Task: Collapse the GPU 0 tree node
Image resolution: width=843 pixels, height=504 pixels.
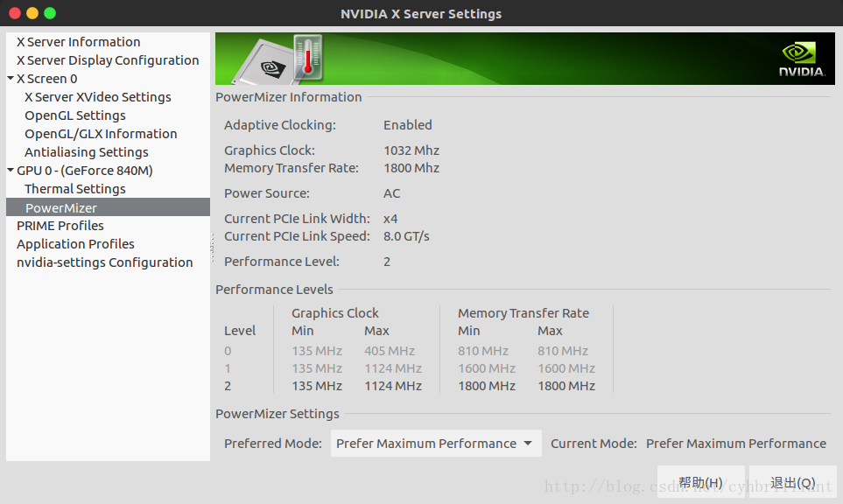Action: click(x=11, y=171)
